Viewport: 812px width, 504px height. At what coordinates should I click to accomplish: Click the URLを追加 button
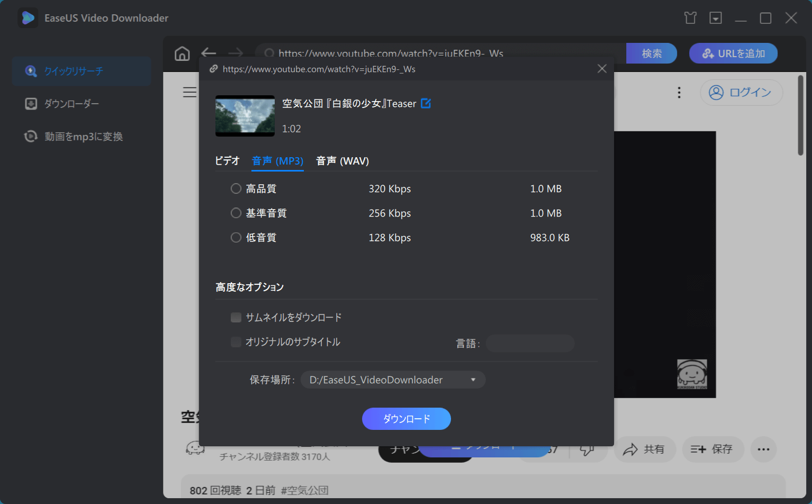[733, 53]
